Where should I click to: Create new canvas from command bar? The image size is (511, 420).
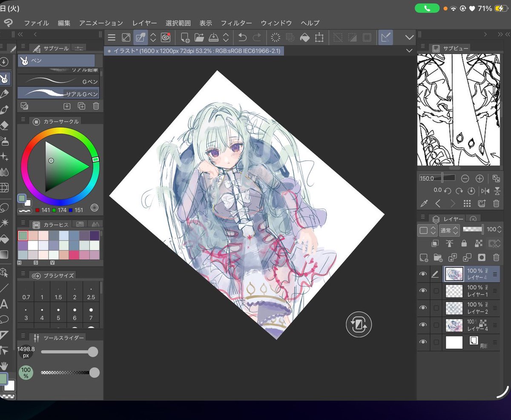(x=185, y=37)
